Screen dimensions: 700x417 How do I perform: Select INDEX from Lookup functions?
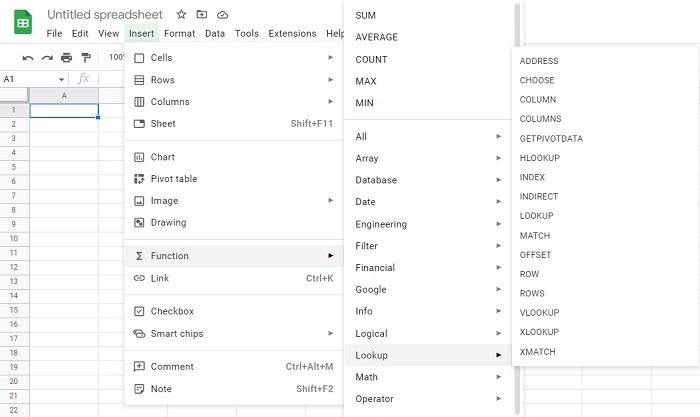(532, 177)
